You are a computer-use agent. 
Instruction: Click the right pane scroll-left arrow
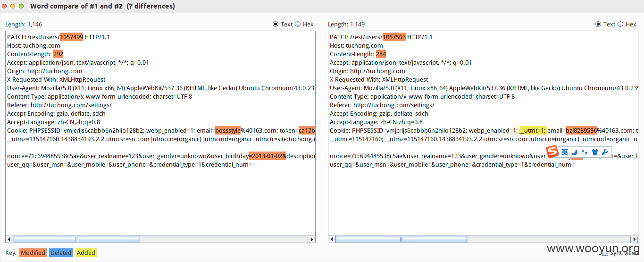[x=332, y=239]
